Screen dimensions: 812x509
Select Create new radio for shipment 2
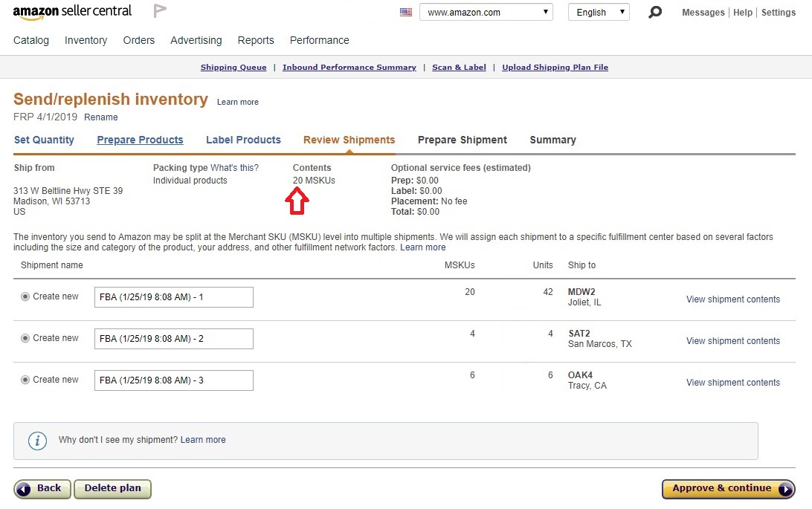tap(25, 338)
